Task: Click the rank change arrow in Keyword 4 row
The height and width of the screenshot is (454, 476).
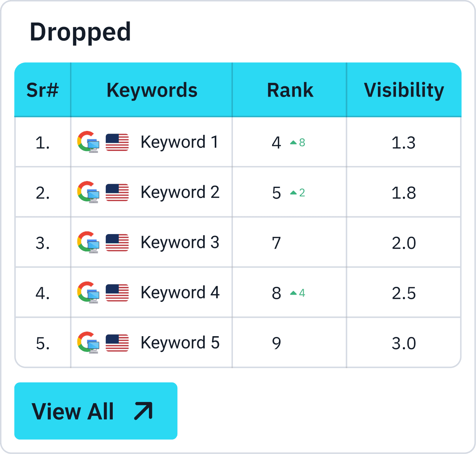Action: coord(293,293)
